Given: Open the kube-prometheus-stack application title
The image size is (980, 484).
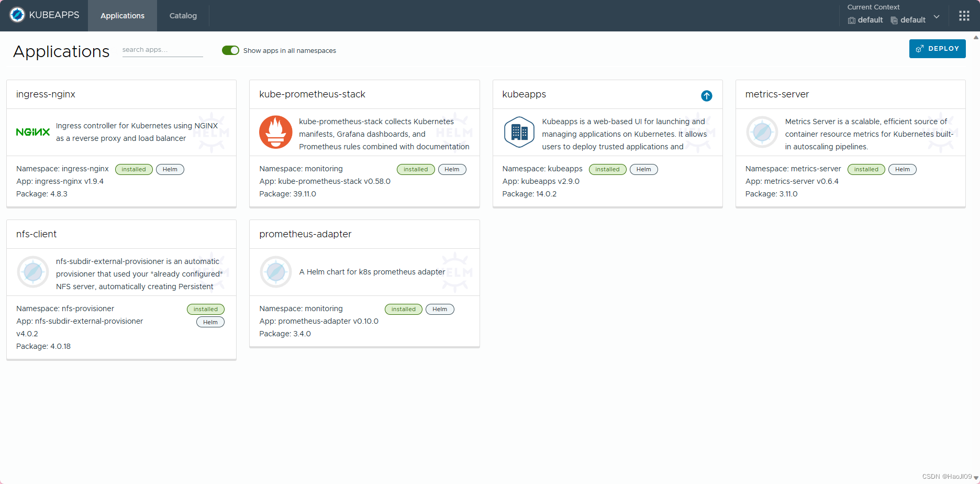Looking at the screenshot, I should pyautogui.click(x=312, y=94).
